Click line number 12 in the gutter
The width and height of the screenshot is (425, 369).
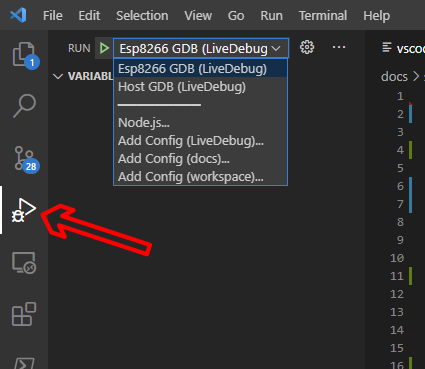[397, 294]
